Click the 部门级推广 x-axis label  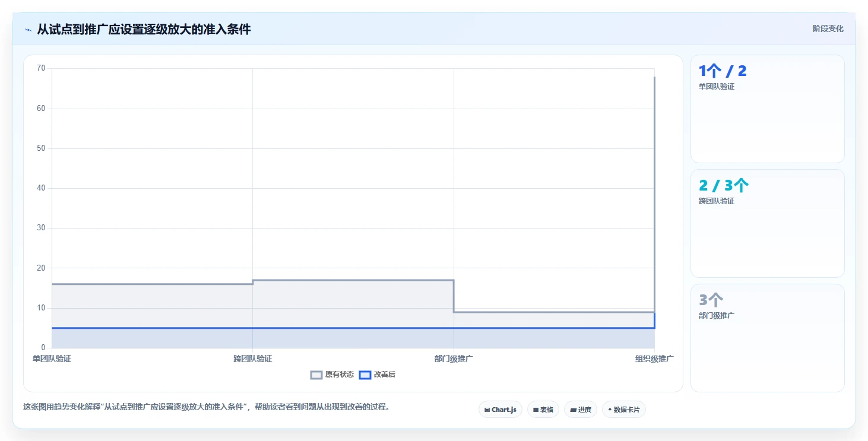454,358
